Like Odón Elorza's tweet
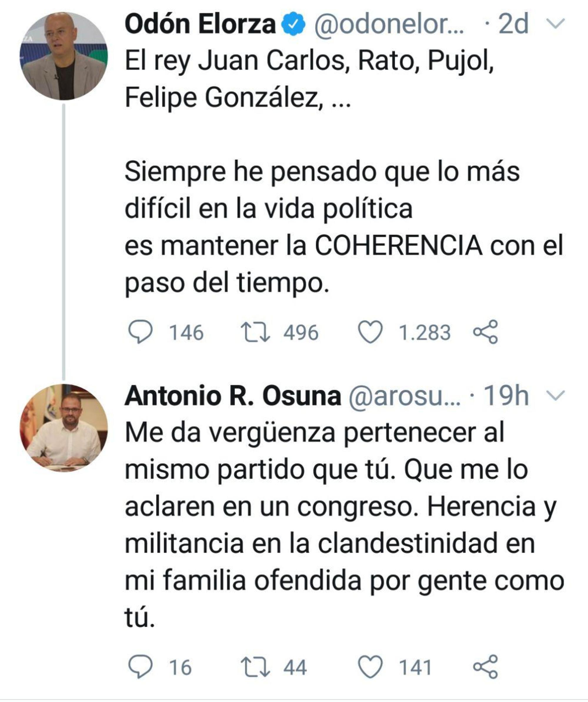Screen dimensions: 588x702 click(x=370, y=332)
